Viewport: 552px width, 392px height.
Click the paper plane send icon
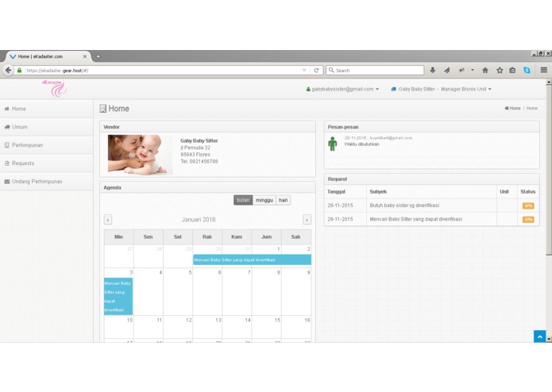446,71
